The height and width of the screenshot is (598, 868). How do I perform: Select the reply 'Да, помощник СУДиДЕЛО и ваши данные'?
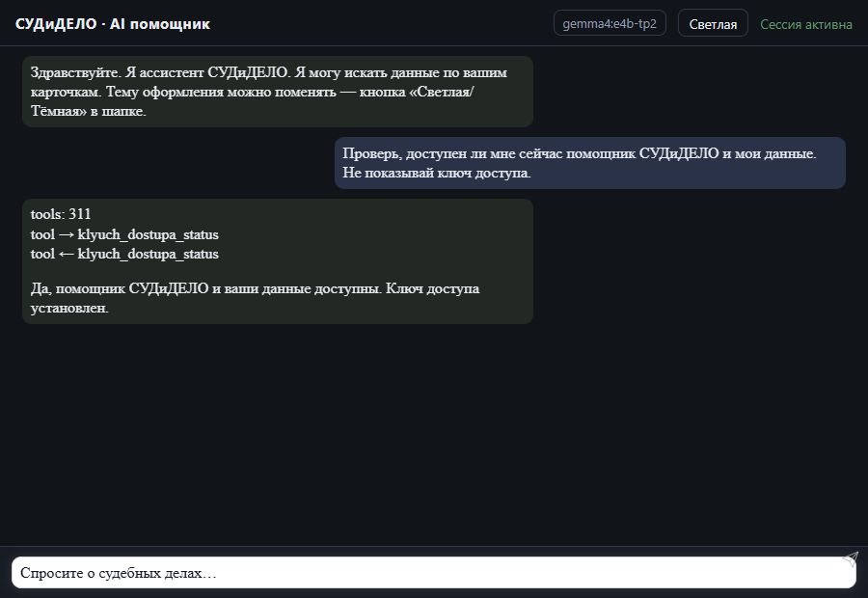click(x=255, y=298)
